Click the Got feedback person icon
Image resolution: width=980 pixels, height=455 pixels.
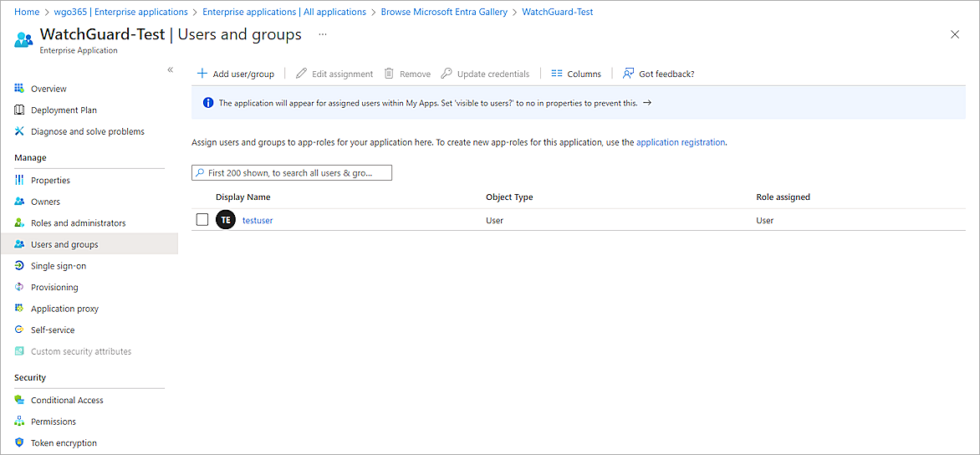pos(629,73)
